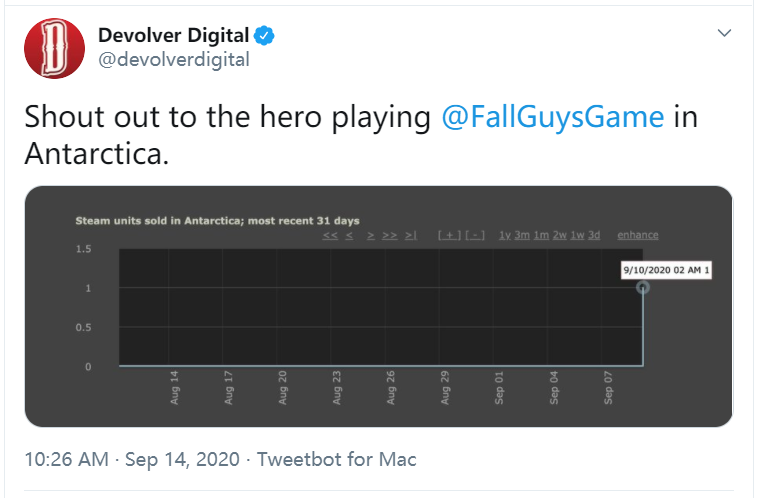Click the data point marker on chart
Viewport: 760px width, 498px height.
[643, 288]
